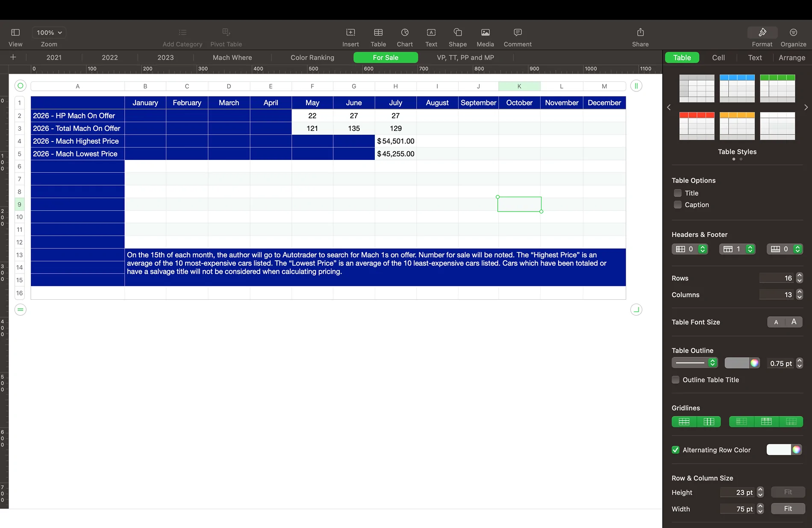This screenshot has height=528, width=812.
Task: Add a new Table from toolbar
Action: coord(378,32)
